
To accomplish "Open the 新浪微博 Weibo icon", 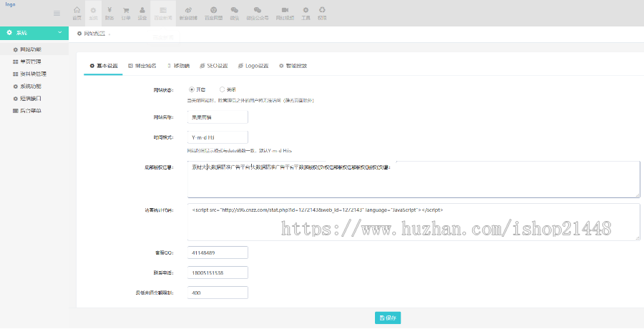I will [x=188, y=13].
